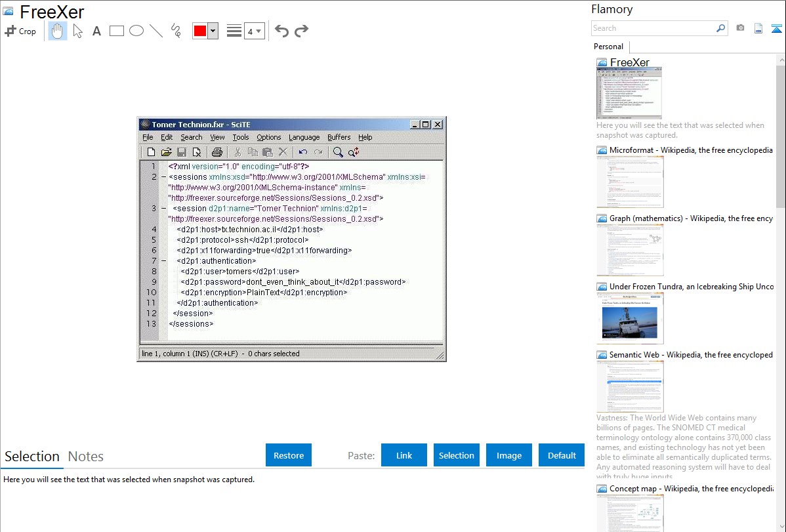The height and width of the screenshot is (532, 786).
Task: Click the Concept map Wikipedia title
Action: click(x=692, y=488)
